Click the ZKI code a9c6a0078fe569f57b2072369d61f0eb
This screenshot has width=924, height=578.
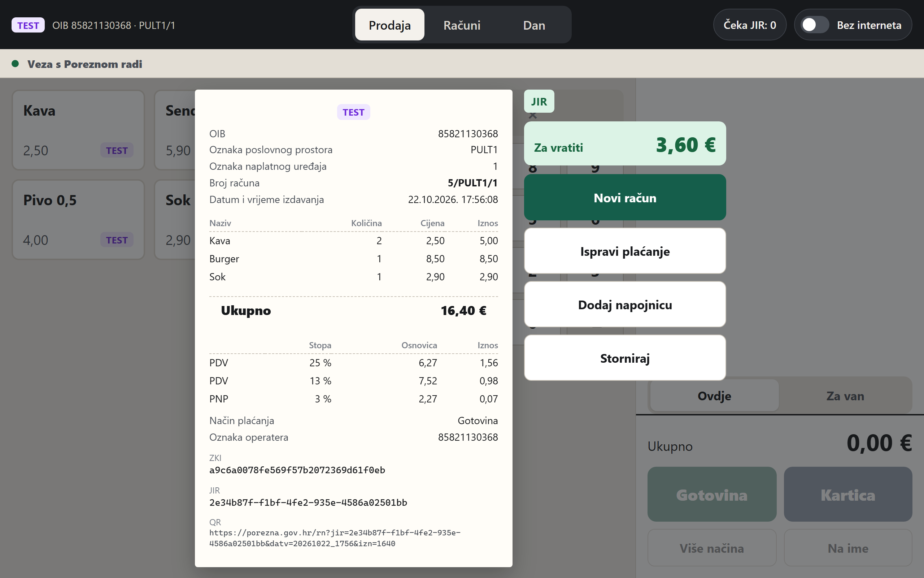coord(297,470)
